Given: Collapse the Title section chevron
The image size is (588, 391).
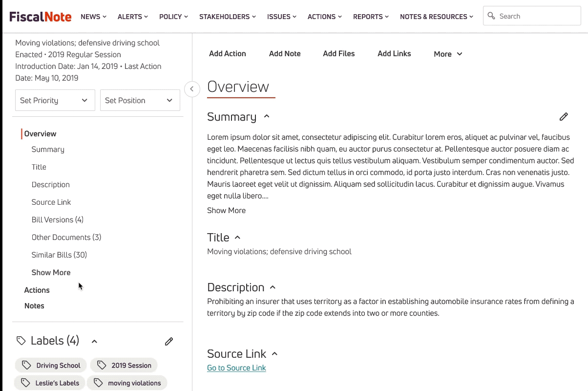Looking at the screenshot, I should click(x=237, y=237).
